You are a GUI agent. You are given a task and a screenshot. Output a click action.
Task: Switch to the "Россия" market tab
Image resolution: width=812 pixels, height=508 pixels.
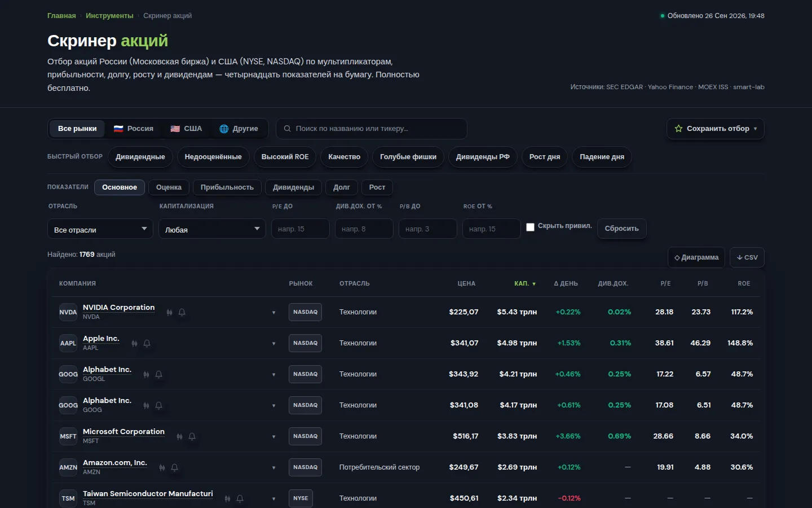[x=134, y=129]
